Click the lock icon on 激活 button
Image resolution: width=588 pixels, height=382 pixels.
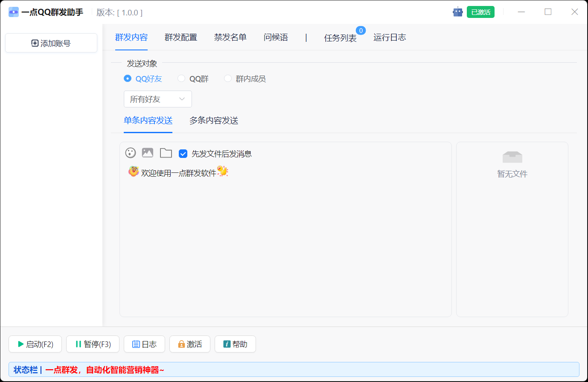pos(181,344)
